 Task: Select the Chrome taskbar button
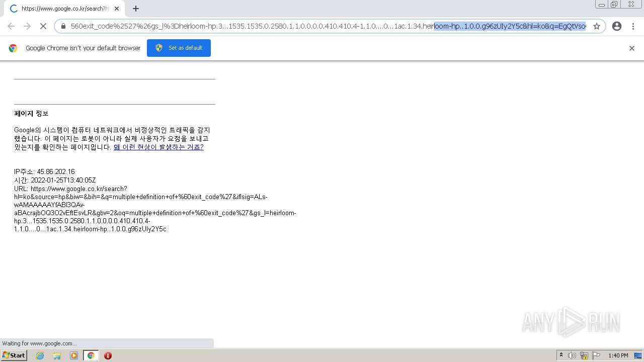click(x=91, y=355)
